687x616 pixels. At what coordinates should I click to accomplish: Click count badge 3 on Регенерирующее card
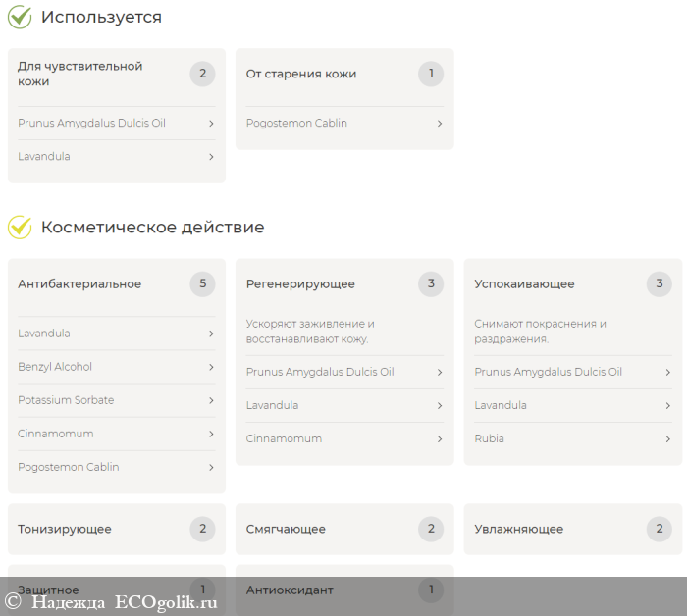430,284
